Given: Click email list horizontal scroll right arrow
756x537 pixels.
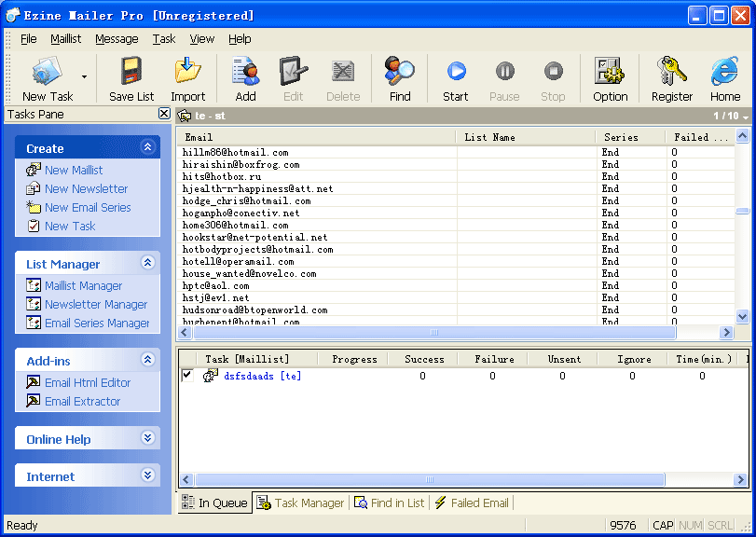Looking at the screenshot, I should 726,332.
